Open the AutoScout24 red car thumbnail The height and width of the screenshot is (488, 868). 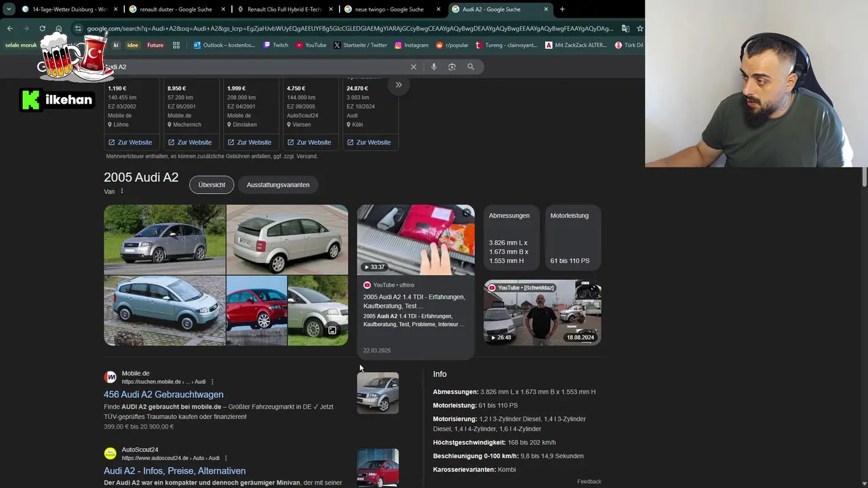pos(378,468)
